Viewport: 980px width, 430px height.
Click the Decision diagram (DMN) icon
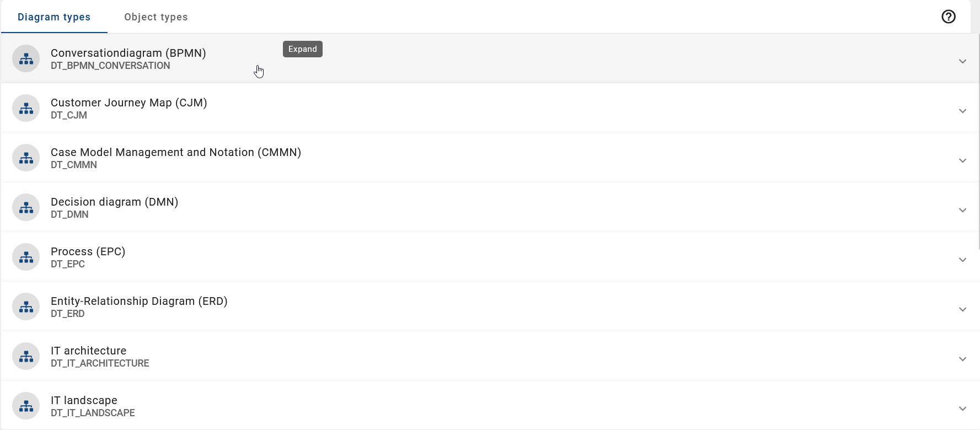25,207
